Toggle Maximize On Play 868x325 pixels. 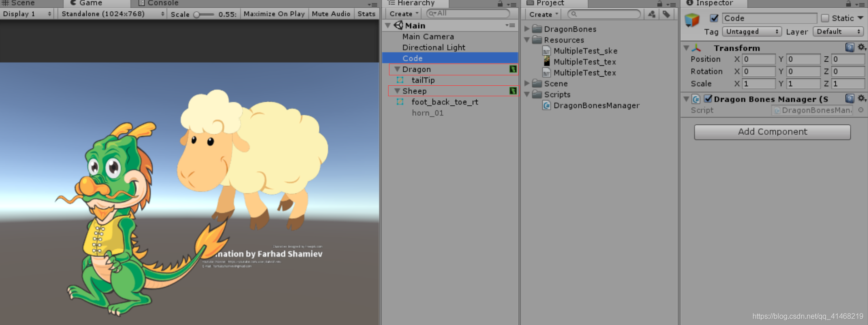pos(274,14)
